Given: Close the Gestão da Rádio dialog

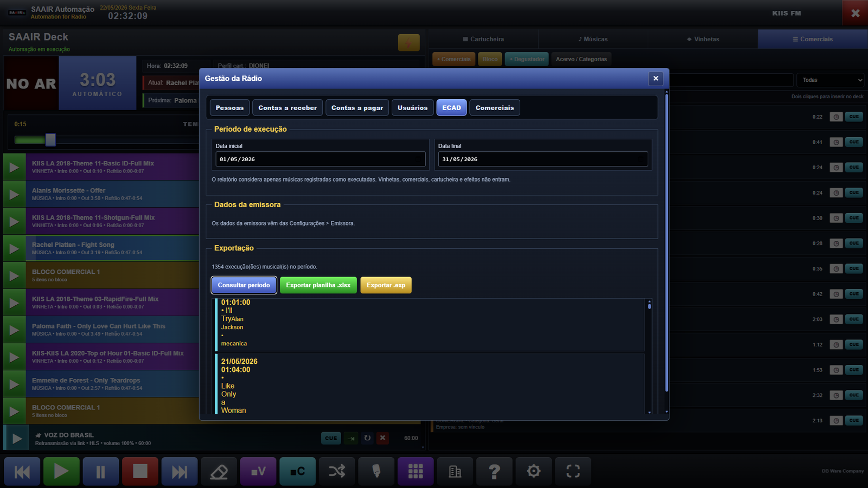Looking at the screenshot, I should (655, 79).
